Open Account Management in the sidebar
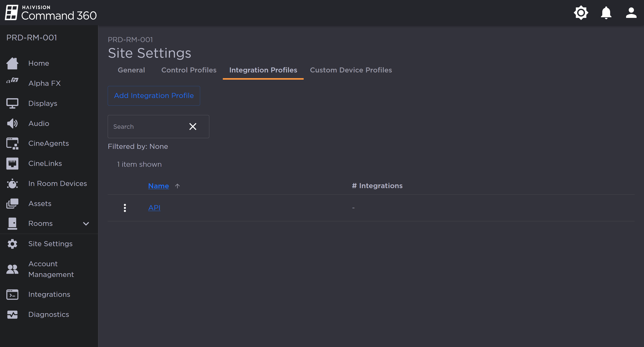The width and height of the screenshot is (644, 347). (x=51, y=269)
